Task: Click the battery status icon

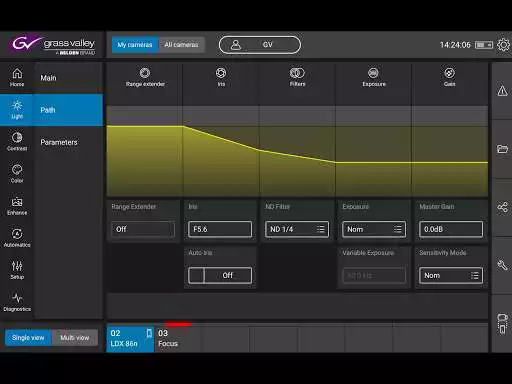Action: pos(484,45)
